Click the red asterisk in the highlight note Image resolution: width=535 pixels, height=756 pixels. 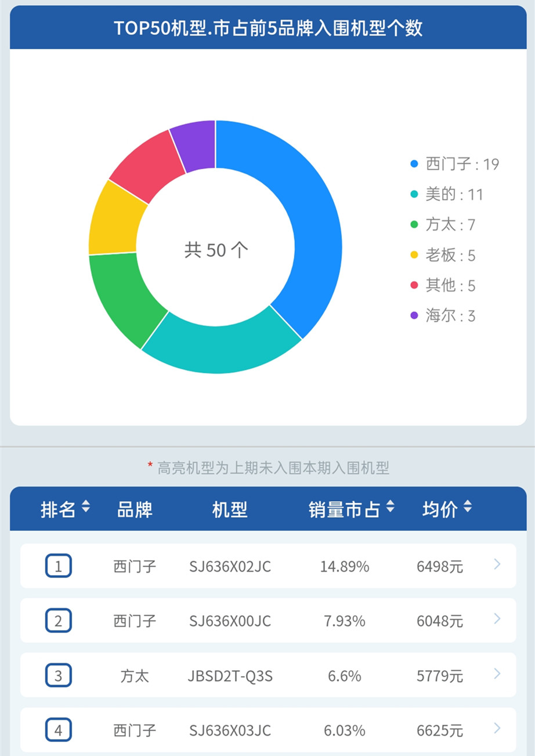pos(150,464)
